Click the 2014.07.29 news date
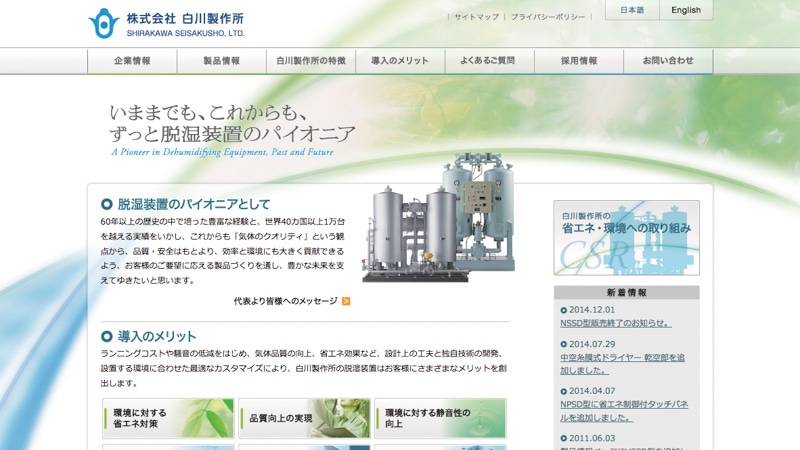This screenshot has width=800, height=450. point(592,344)
